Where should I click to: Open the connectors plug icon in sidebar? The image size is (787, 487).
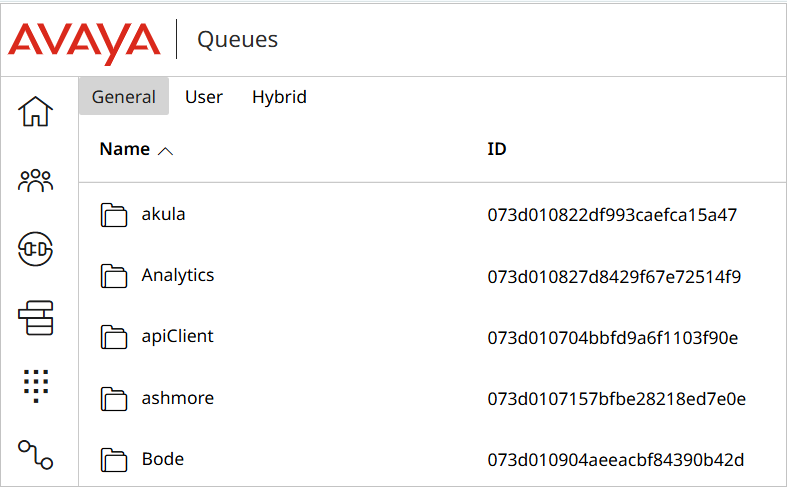36,249
